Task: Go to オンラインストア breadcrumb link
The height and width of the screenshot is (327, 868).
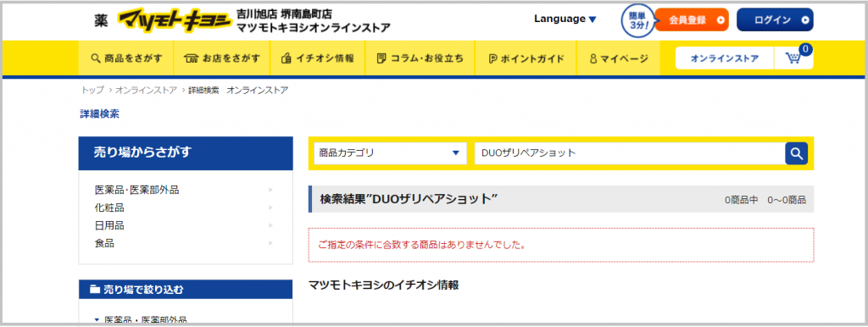Action: 146,90
